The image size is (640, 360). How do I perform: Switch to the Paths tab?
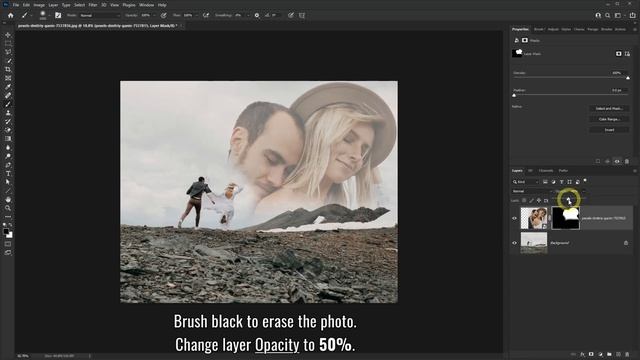563,171
